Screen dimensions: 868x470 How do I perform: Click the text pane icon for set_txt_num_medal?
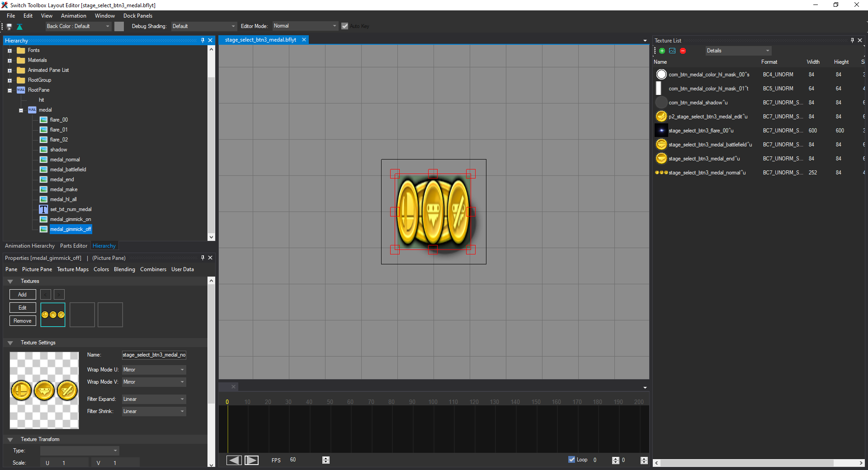(x=43, y=209)
